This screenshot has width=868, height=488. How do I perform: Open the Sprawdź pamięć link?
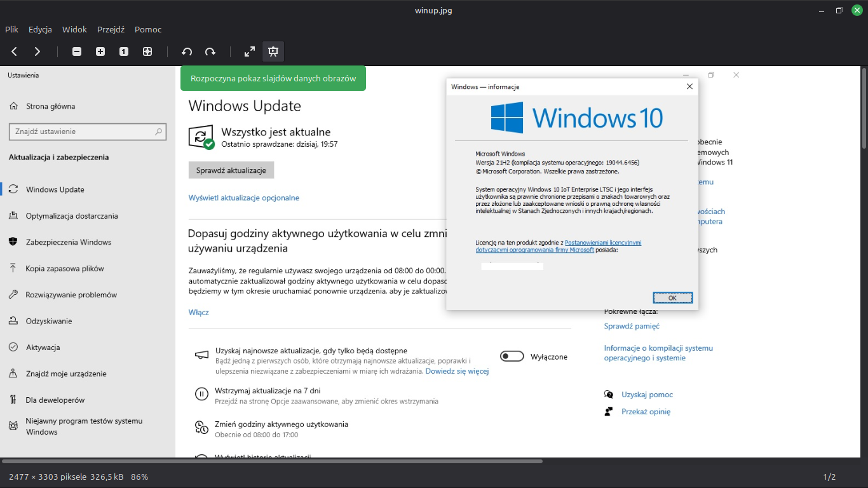click(x=632, y=326)
